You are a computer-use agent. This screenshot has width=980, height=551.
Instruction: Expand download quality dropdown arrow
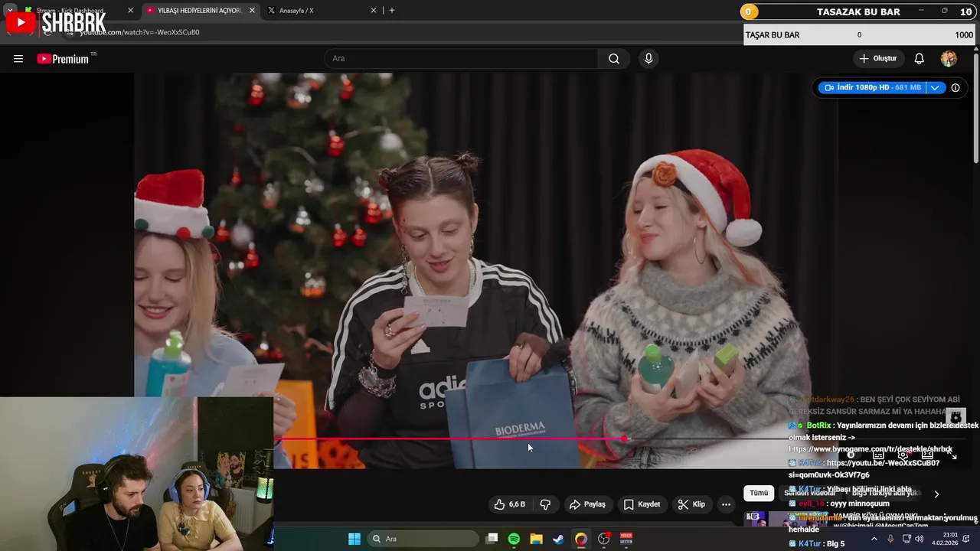coord(935,87)
